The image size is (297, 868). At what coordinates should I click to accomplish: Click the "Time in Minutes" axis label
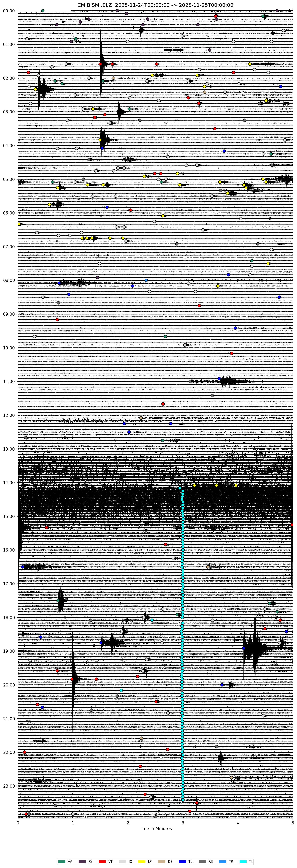(155, 829)
